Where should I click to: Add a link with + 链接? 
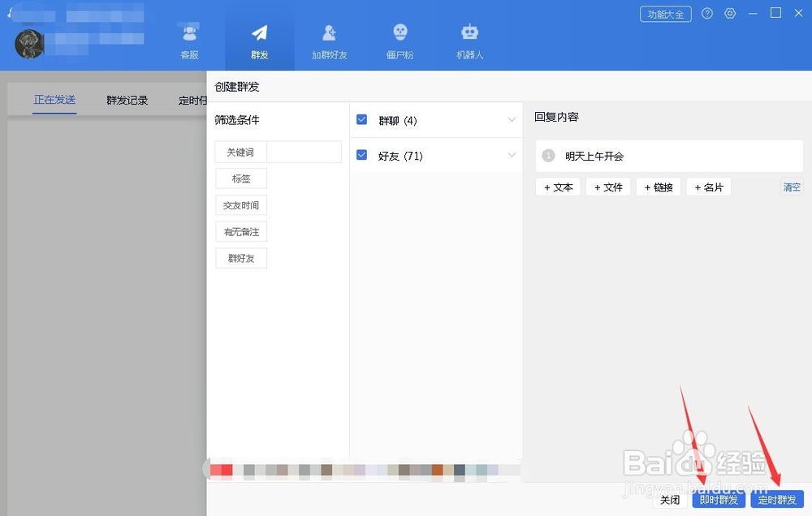click(x=659, y=187)
